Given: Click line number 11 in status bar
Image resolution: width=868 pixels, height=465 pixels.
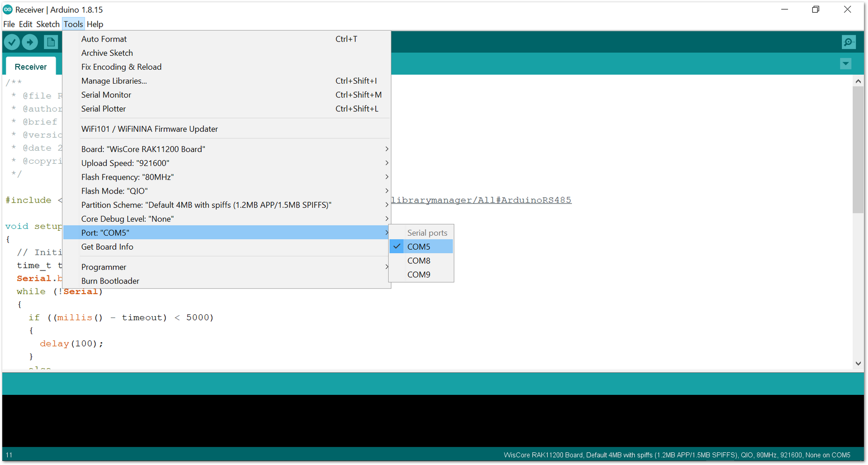Looking at the screenshot, I should [x=9, y=455].
